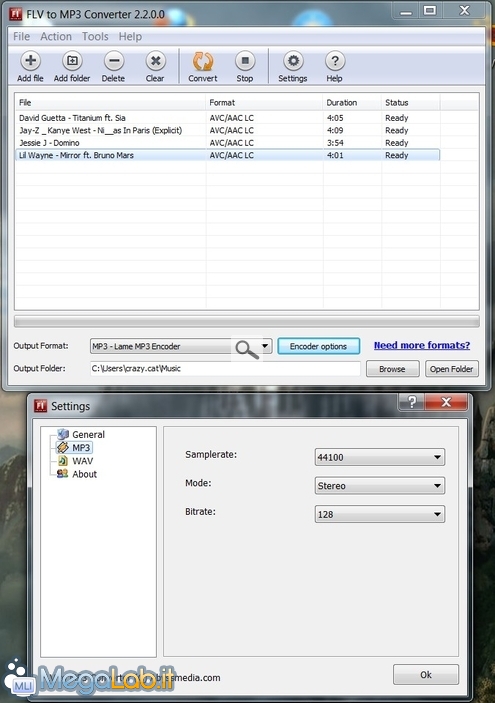Expand the Bitrate 128 dropdown
495x703 pixels.
(437, 514)
